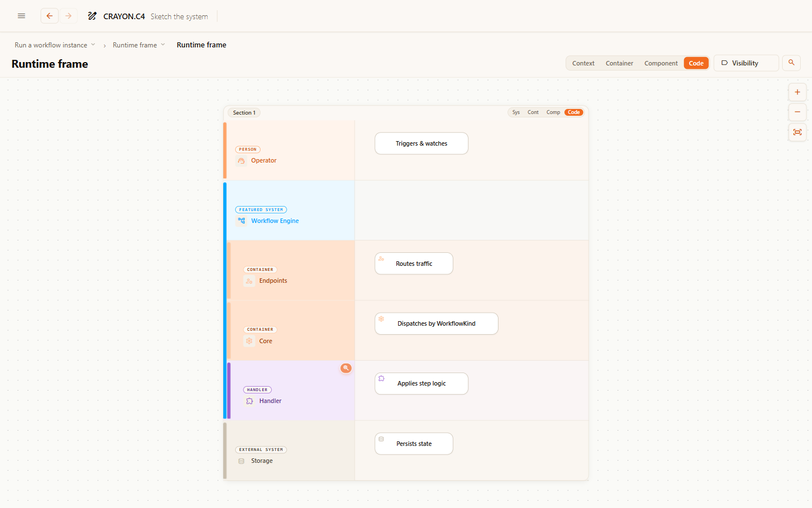Go back with the left arrow
The width and height of the screenshot is (812, 508).
pyautogui.click(x=50, y=16)
